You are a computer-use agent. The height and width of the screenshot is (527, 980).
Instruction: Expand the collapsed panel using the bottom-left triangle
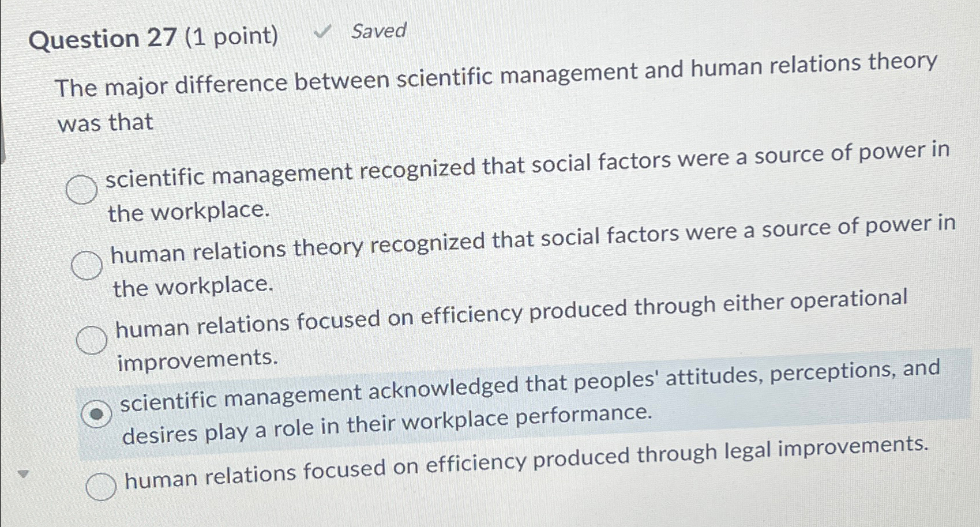click(x=24, y=473)
